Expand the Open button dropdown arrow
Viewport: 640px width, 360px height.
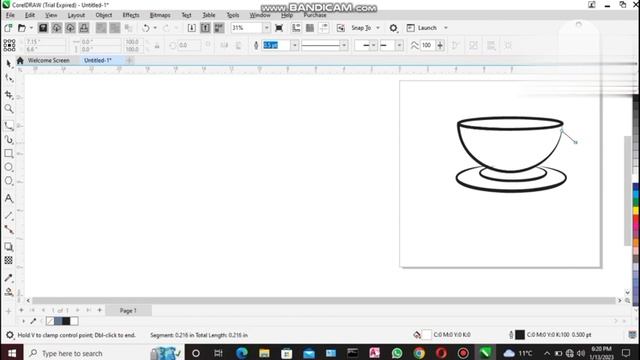(x=31, y=28)
